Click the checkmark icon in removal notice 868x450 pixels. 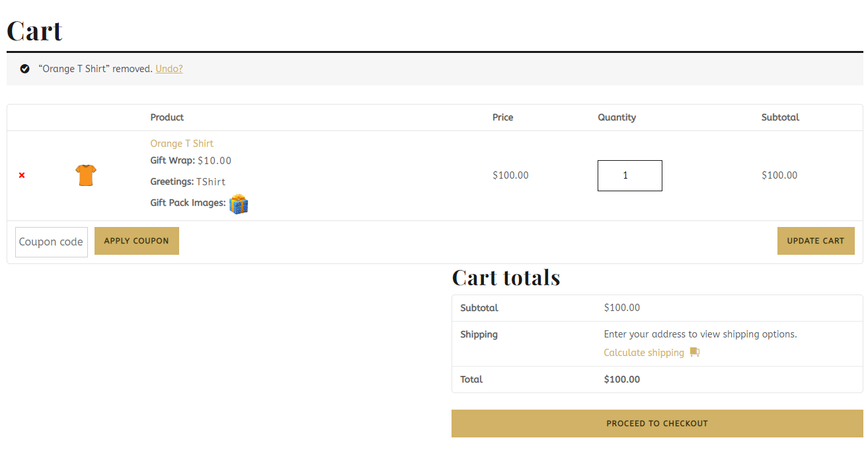pos(25,69)
